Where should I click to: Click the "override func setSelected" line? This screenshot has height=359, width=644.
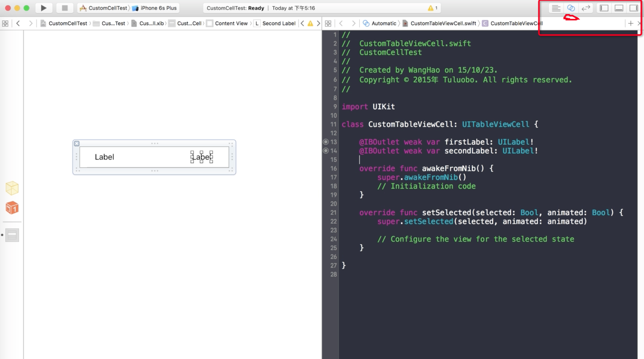pos(491,213)
